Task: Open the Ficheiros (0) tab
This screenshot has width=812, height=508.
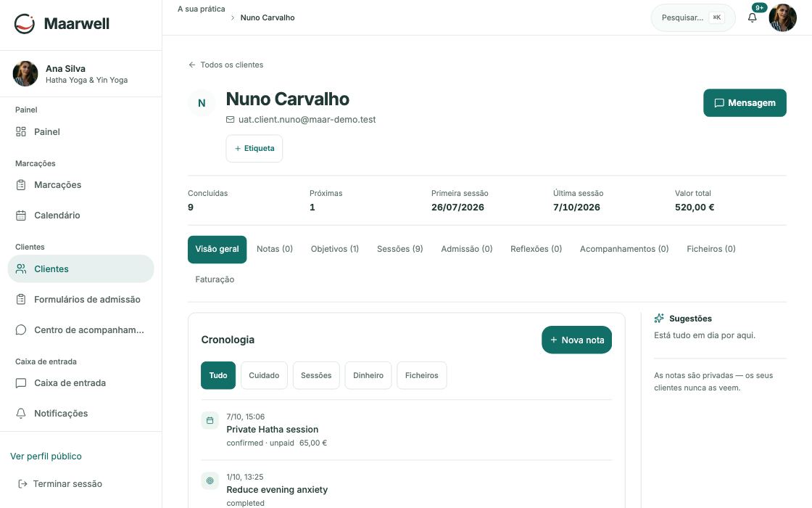Action: pyautogui.click(x=711, y=250)
